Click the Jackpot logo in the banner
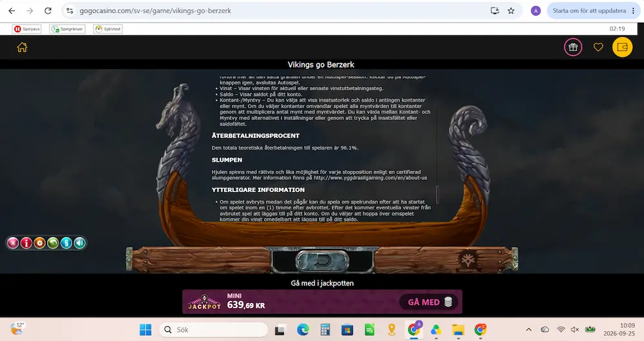644x341 pixels. pos(205,302)
